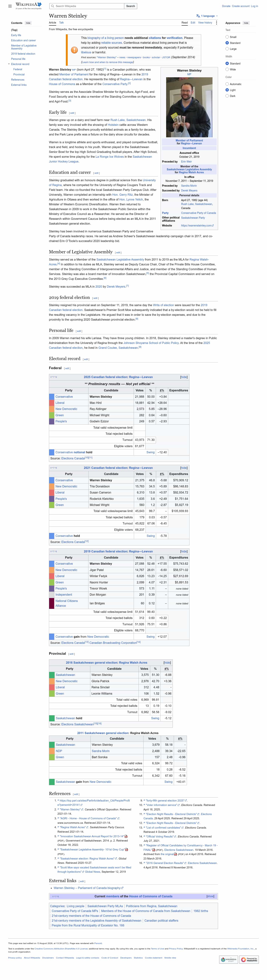This screenshot has height=980, width=267.
Task: Open the Create account link
Action: [x=241, y=6]
